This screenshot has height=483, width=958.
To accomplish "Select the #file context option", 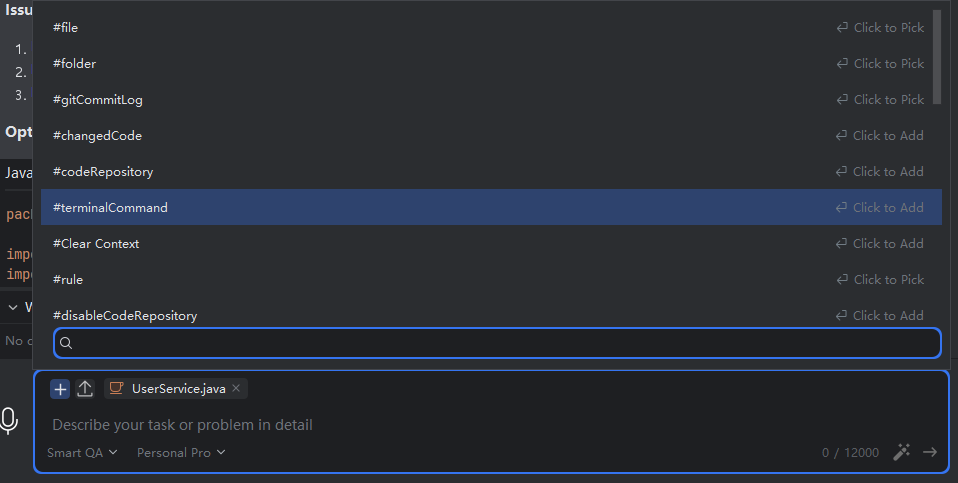I will coord(66,28).
